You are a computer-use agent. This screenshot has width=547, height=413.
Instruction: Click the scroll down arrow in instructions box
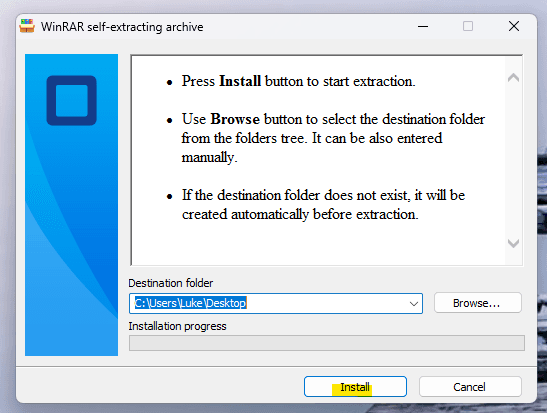[x=513, y=243]
